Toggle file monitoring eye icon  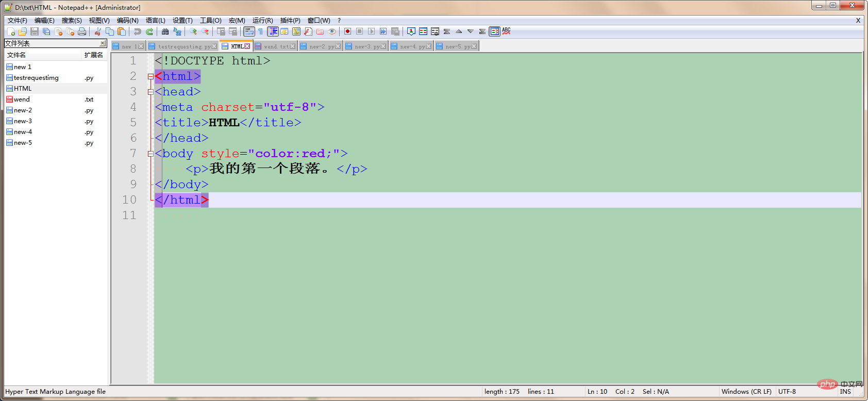coord(331,31)
